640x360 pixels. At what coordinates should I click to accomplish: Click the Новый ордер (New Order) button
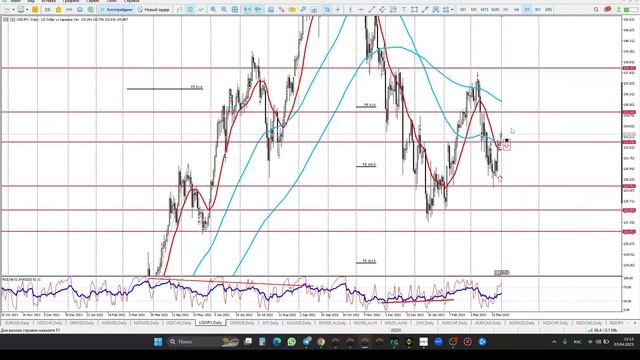153,9
